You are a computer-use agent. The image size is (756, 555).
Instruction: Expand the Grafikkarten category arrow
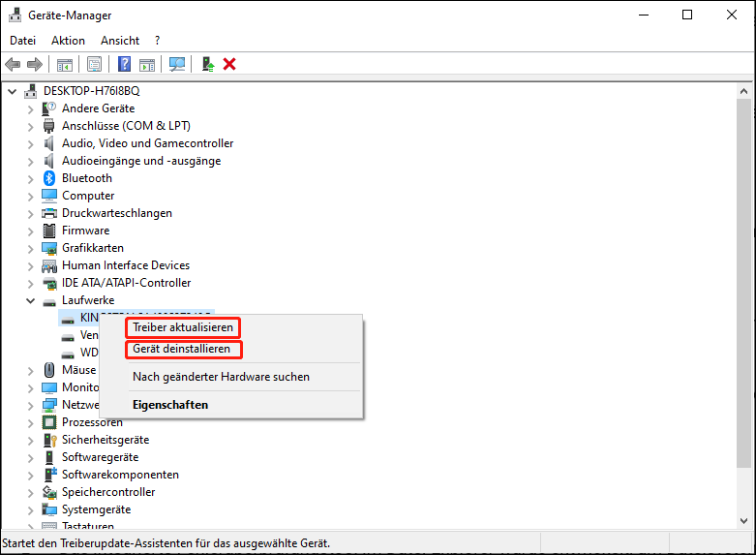click(x=30, y=249)
